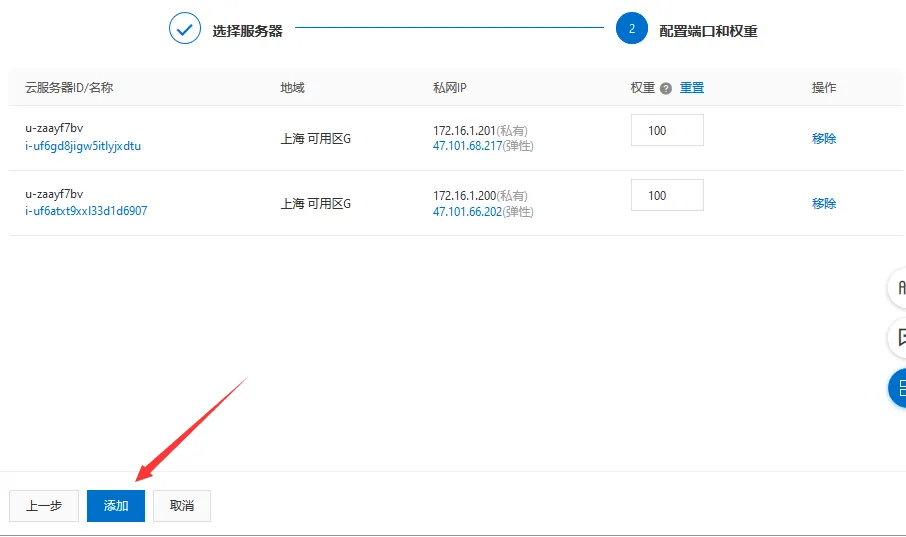Click the 私网IP column header
The height and width of the screenshot is (537, 906).
[450, 88]
